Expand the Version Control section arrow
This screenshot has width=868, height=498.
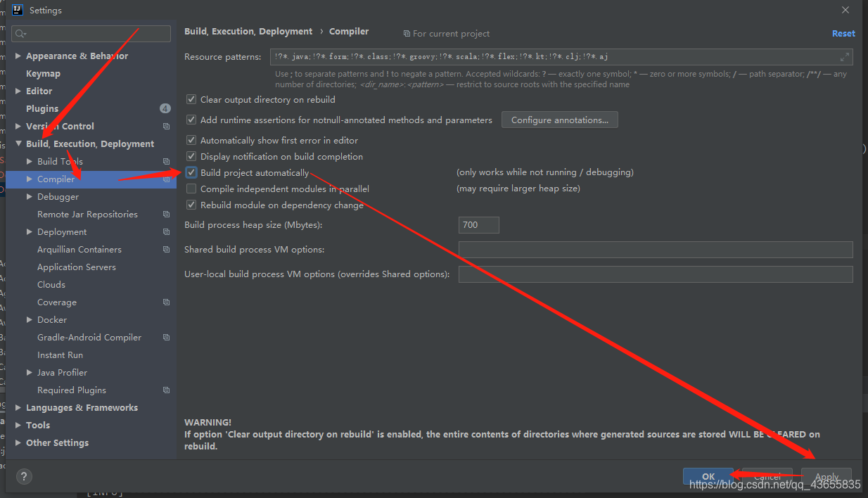18,126
